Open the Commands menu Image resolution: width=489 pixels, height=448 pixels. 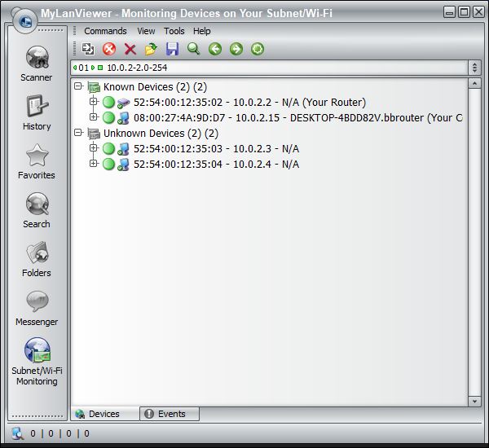(105, 31)
